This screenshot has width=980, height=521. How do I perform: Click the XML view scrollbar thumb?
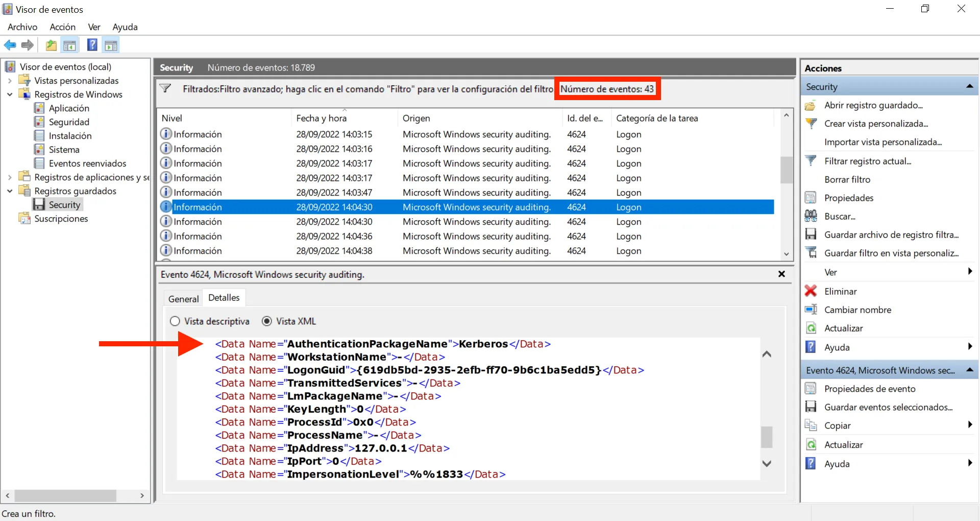(x=767, y=437)
